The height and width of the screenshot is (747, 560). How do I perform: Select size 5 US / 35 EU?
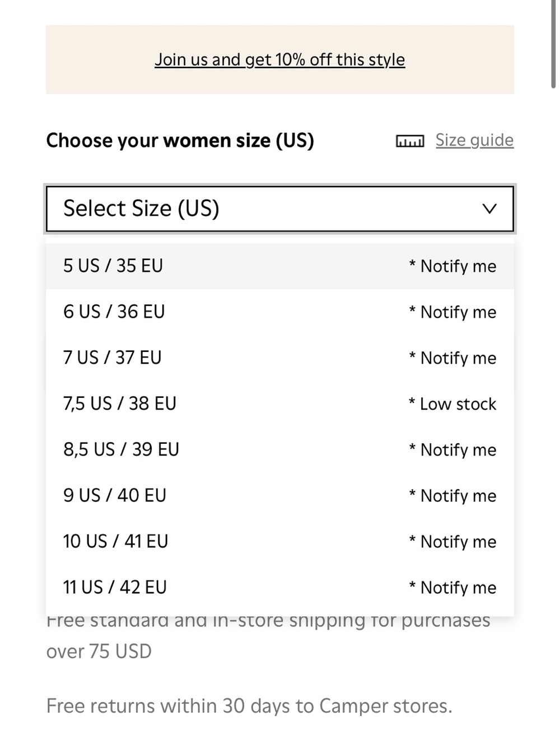[x=279, y=266]
